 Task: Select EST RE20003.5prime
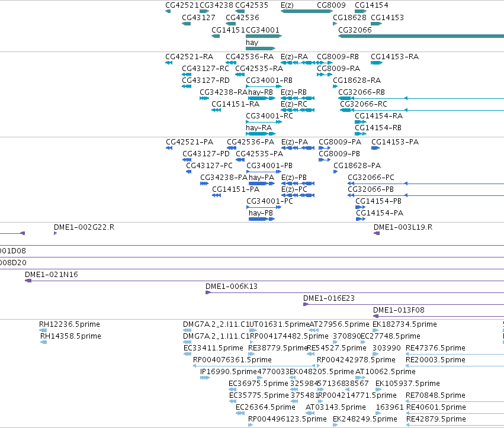coord(435,360)
